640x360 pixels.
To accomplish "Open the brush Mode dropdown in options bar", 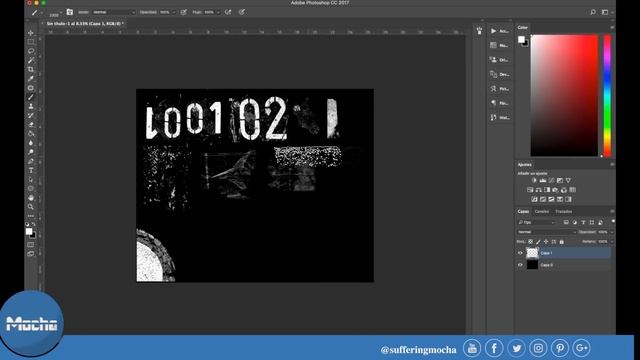I will tap(113, 12).
